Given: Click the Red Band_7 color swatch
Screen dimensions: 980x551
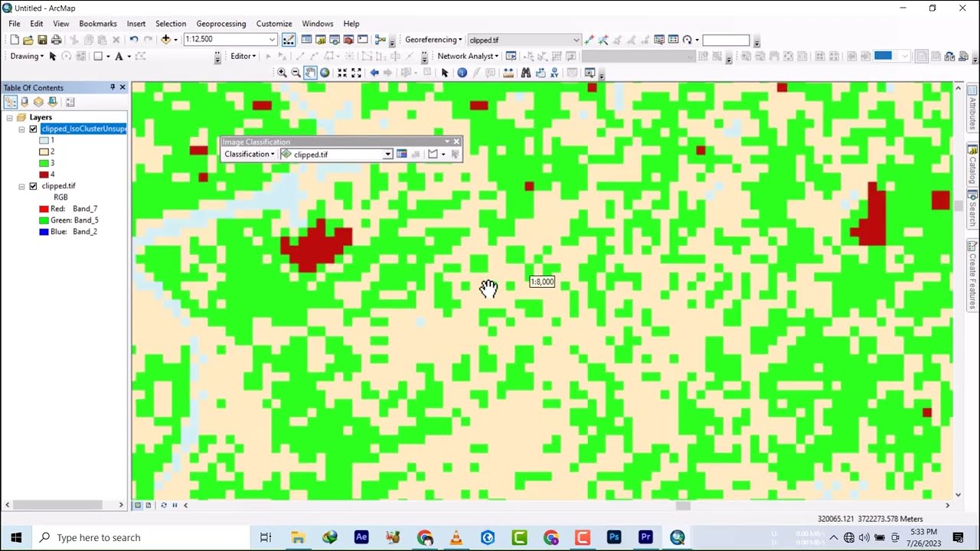Looking at the screenshot, I should pos(44,209).
